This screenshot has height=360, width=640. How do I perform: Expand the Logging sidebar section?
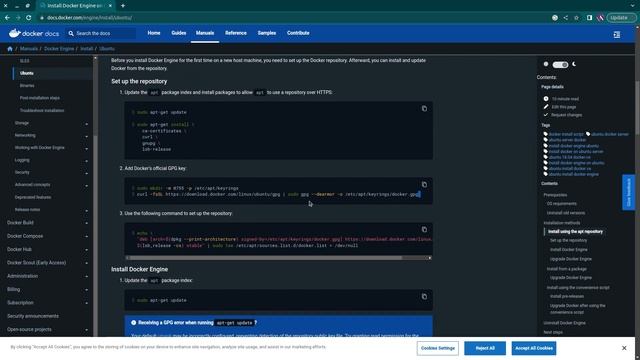[86, 161]
